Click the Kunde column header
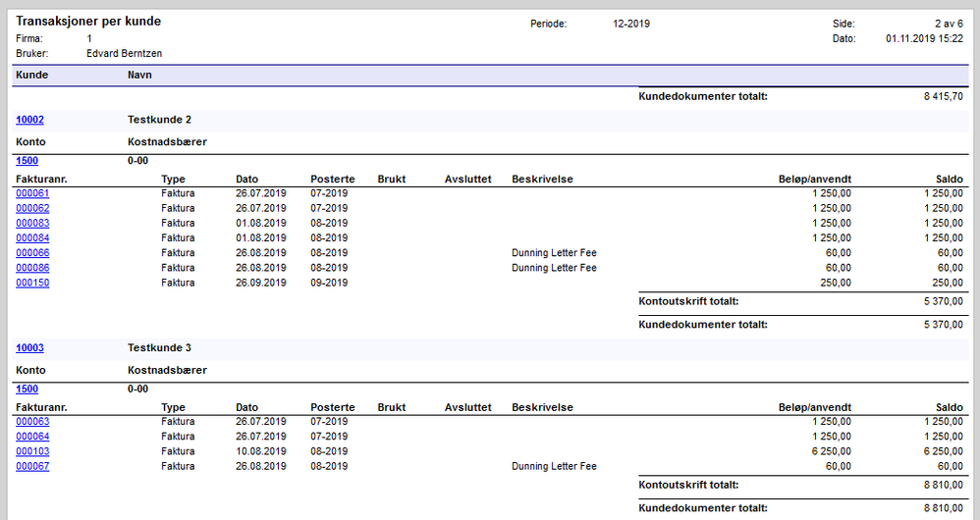Viewport: 980px width, 520px height. [x=31, y=75]
